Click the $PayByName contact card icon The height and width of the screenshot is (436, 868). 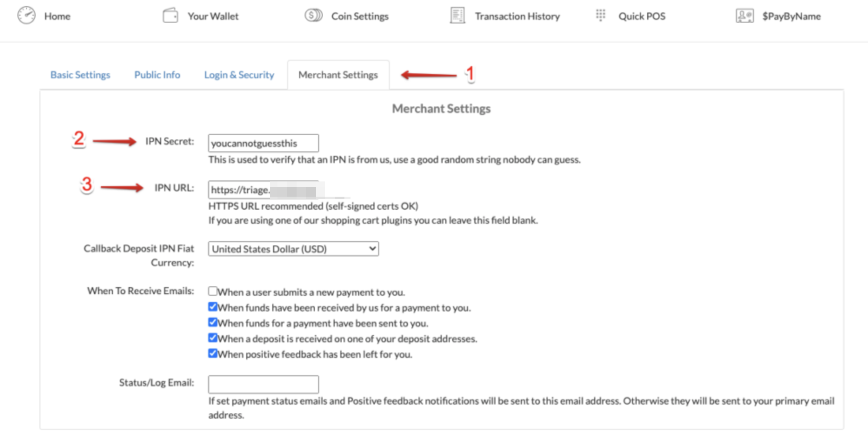(x=744, y=16)
